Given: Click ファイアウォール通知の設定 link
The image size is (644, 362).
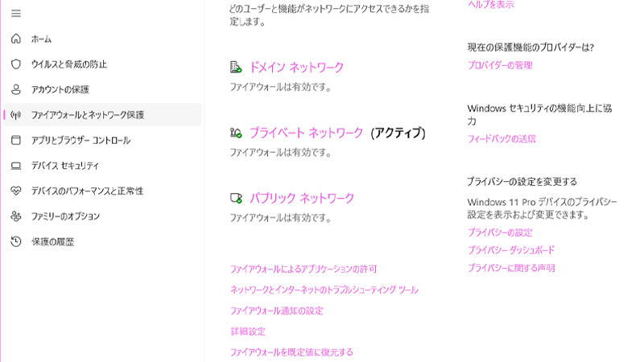Looking at the screenshot, I should (276, 311).
